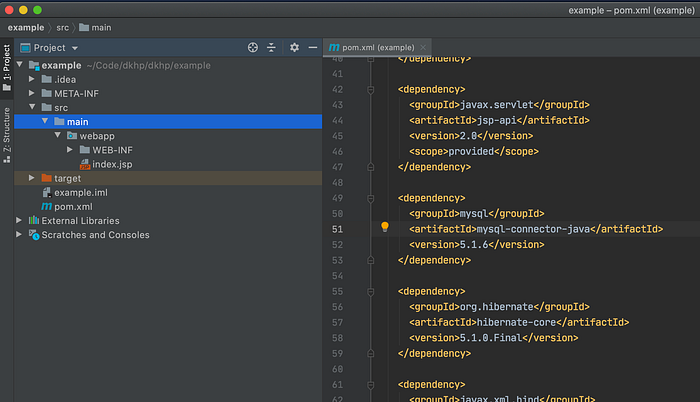Screen dimensions: 700x402
Task: Click line number 44 in the gutter
Action: coord(338,121)
